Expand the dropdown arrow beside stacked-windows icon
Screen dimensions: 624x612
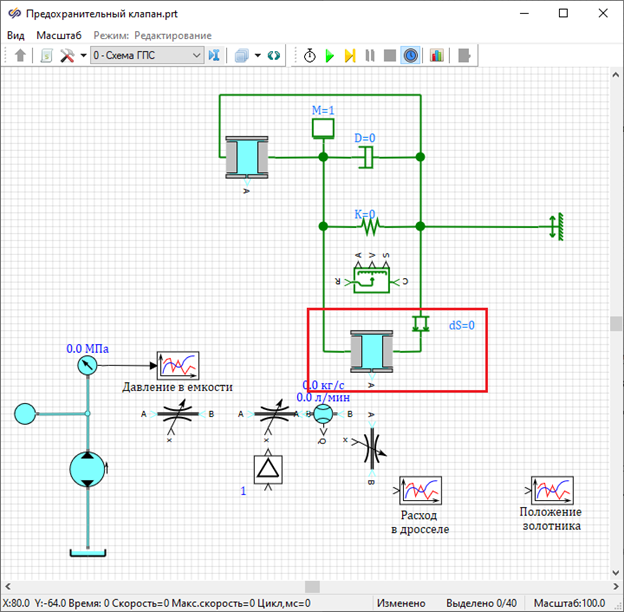(x=257, y=56)
